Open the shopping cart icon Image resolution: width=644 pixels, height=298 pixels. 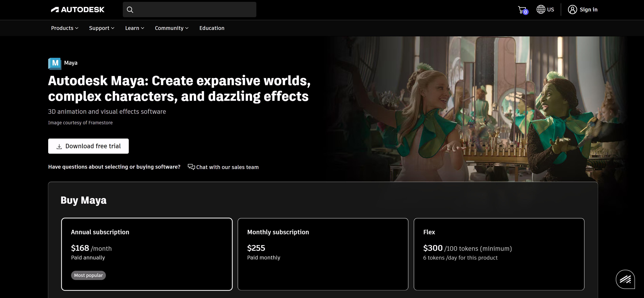(x=522, y=10)
